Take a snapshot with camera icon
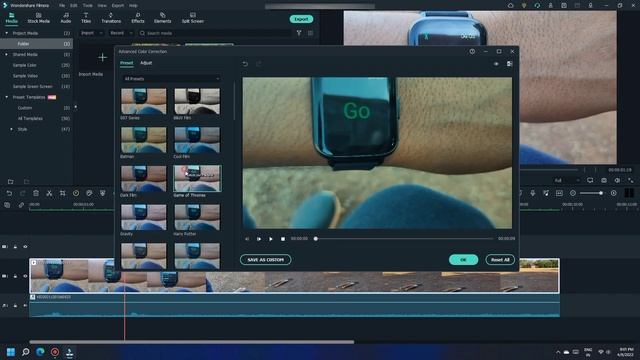Viewport: 640px width, 360px height. [x=604, y=180]
